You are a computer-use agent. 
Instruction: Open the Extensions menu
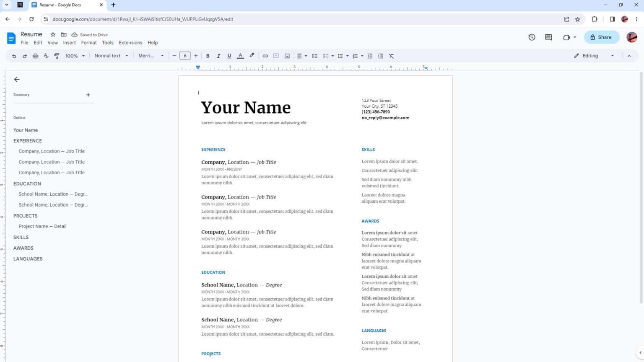(130, 42)
